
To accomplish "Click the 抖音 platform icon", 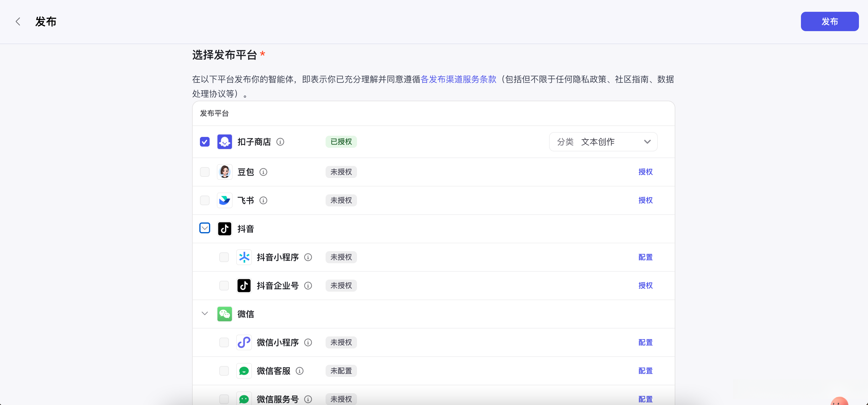I will point(224,228).
